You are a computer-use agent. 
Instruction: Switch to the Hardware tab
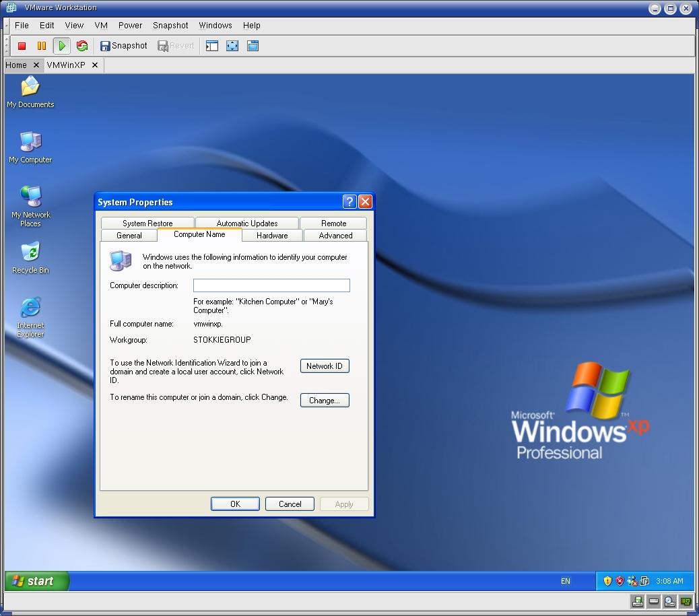[x=272, y=236]
